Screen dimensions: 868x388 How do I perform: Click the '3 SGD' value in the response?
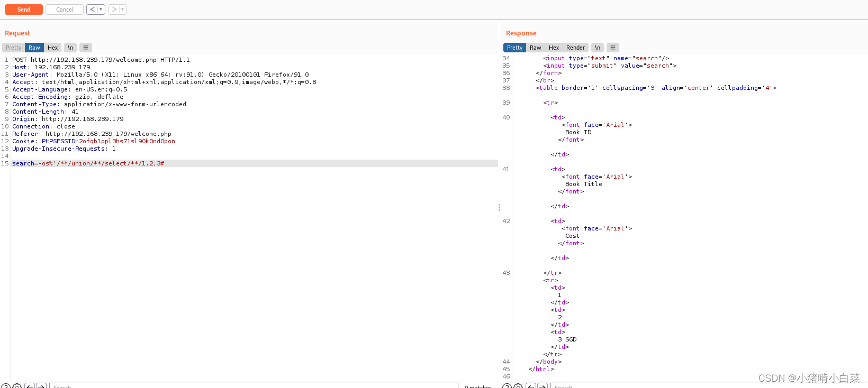coord(567,339)
